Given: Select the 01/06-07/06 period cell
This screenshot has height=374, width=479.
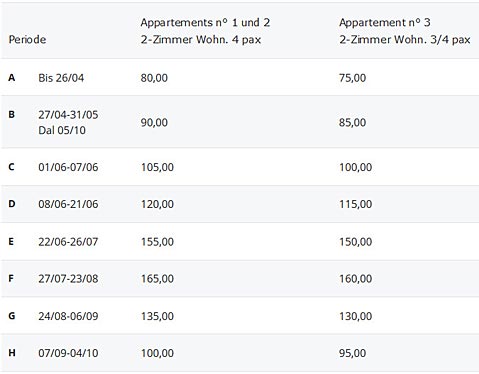Looking at the screenshot, I should [x=68, y=167].
